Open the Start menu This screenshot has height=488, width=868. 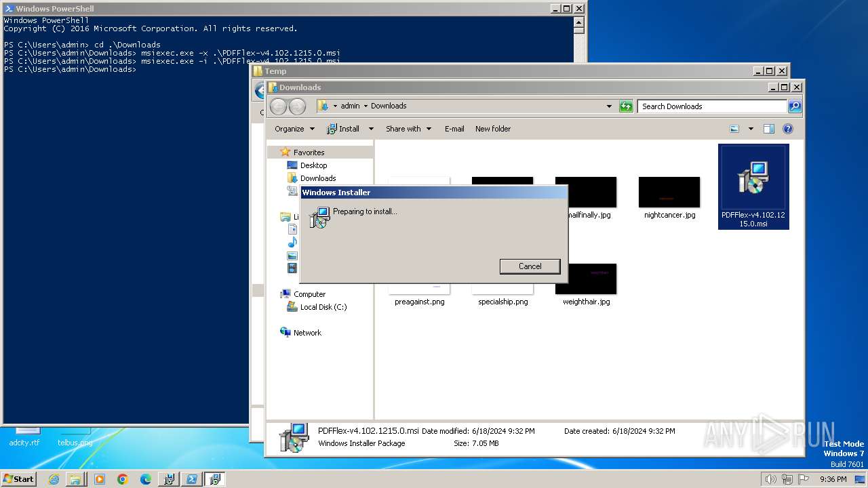click(18, 479)
